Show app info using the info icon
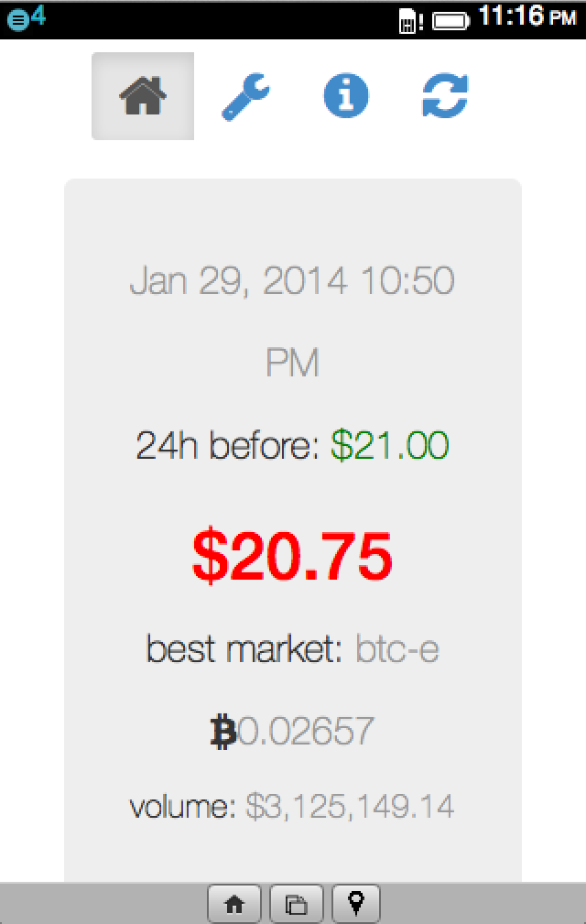586x924 pixels. pyautogui.click(x=346, y=96)
